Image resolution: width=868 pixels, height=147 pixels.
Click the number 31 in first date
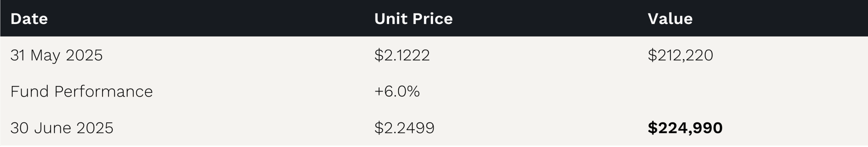pyautogui.click(x=18, y=55)
